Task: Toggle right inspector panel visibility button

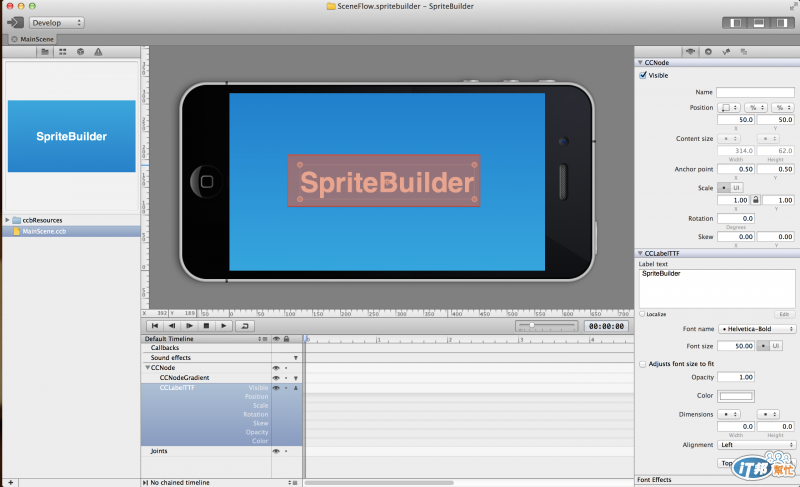Action: pos(782,23)
